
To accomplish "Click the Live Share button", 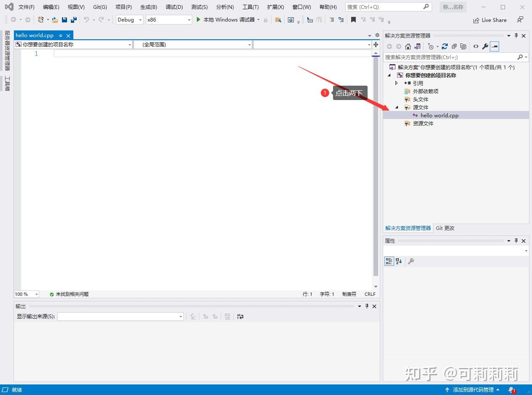I will 490,20.
